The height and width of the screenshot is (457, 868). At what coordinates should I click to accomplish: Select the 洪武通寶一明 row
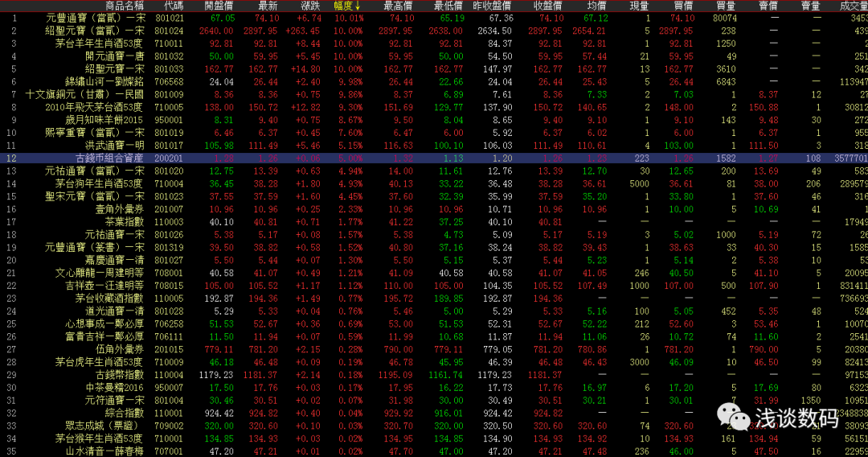[x=434, y=146]
